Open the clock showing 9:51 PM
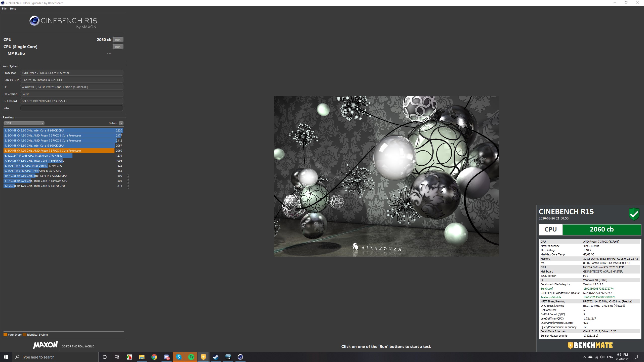 [622, 357]
